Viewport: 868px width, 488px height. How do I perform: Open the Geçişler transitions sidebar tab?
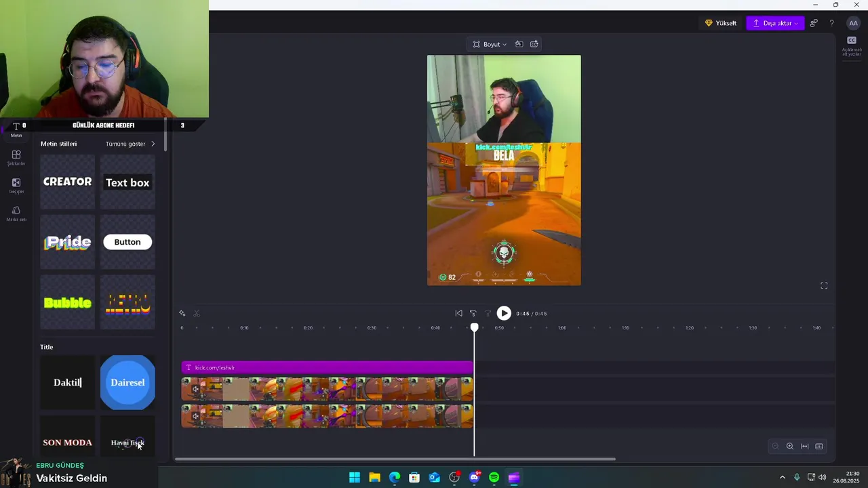16,186
